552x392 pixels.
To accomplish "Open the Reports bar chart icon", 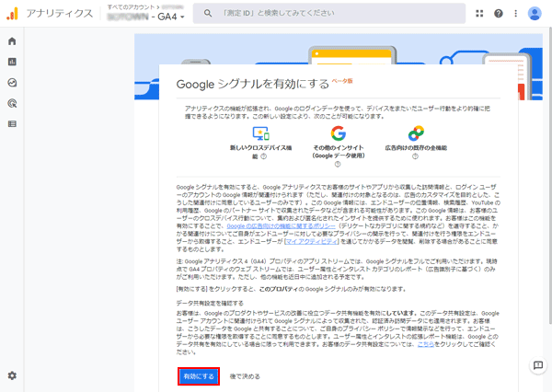I will tap(12, 62).
